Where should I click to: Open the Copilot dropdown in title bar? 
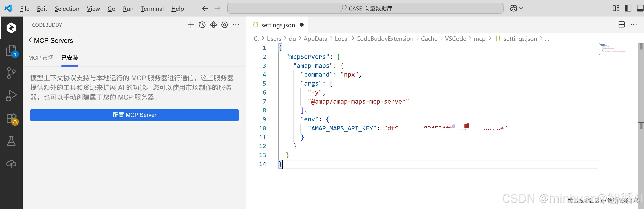(x=516, y=8)
